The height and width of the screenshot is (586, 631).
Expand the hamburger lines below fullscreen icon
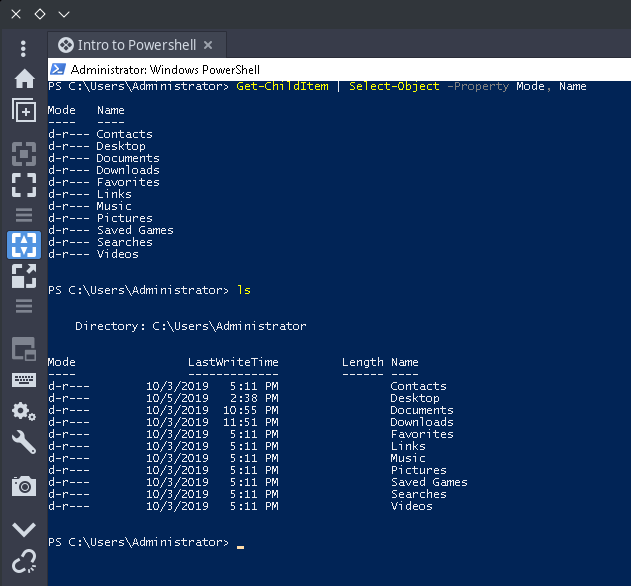click(x=24, y=215)
